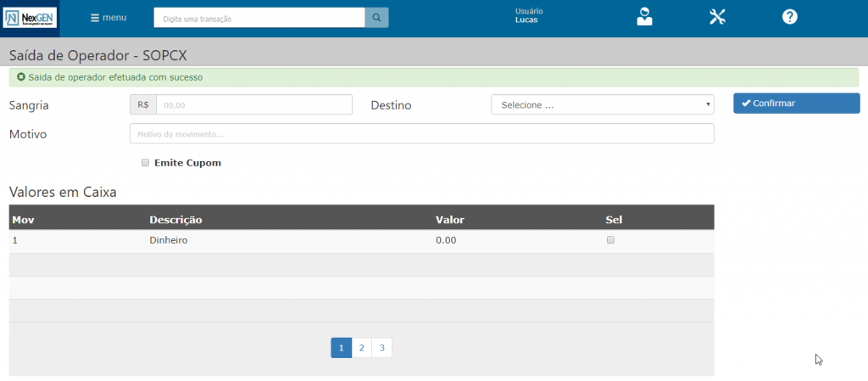Click the Sangria value input field
Image resolution: width=868 pixels, height=381 pixels.
tap(253, 104)
